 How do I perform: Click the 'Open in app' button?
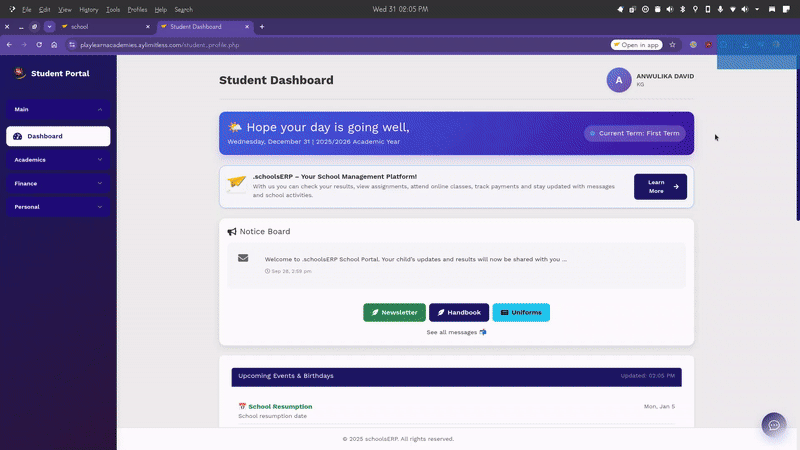tap(636, 45)
